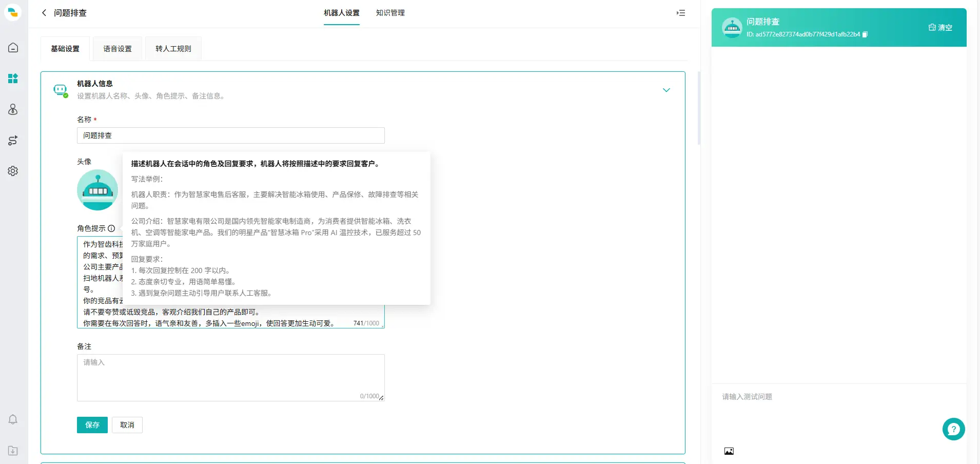Switch to the 知识管理 tab
The width and height of the screenshot is (980, 464).
390,13
